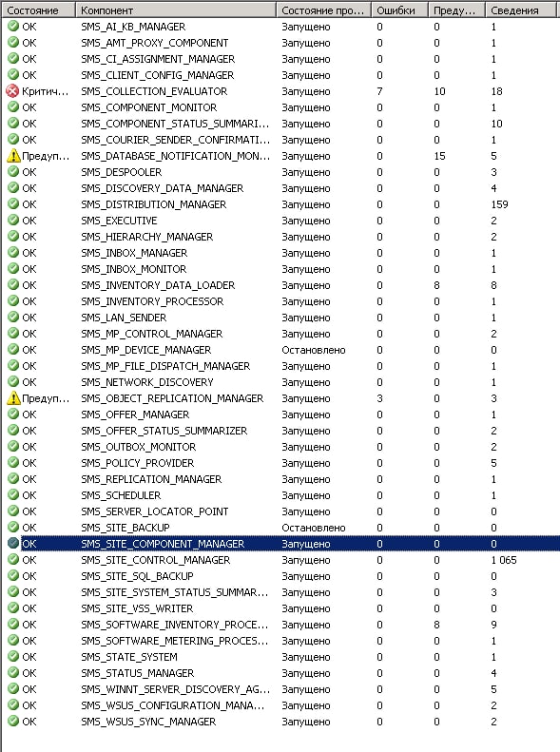This screenshot has height=752, width=560.
Task: Click warning icon for SMS_DATABASE_NOTIFICATION_MON row
Action: pyautogui.click(x=14, y=156)
